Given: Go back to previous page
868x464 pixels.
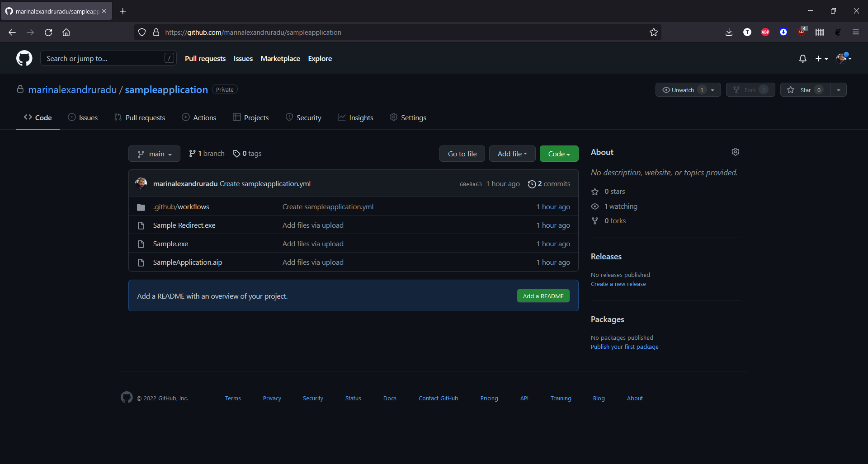Looking at the screenshot, I should click(x=12, y=32).
